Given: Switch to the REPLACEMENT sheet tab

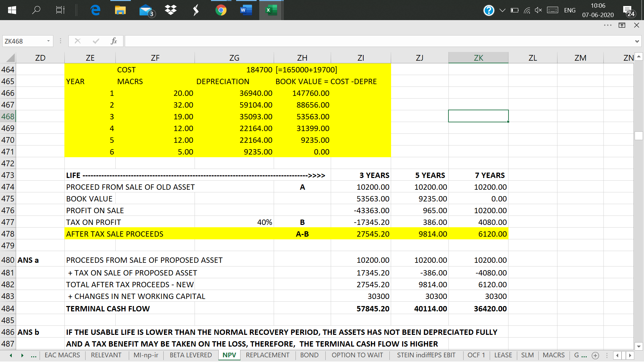Looking at the screenshot, I should click(x=267, y=355).
